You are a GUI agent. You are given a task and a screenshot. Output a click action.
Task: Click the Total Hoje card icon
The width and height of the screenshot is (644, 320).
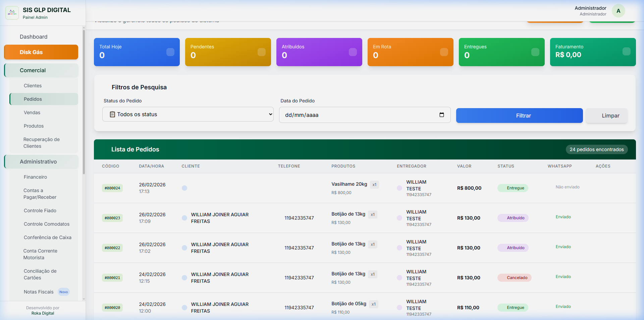click(x=170, y=52)
